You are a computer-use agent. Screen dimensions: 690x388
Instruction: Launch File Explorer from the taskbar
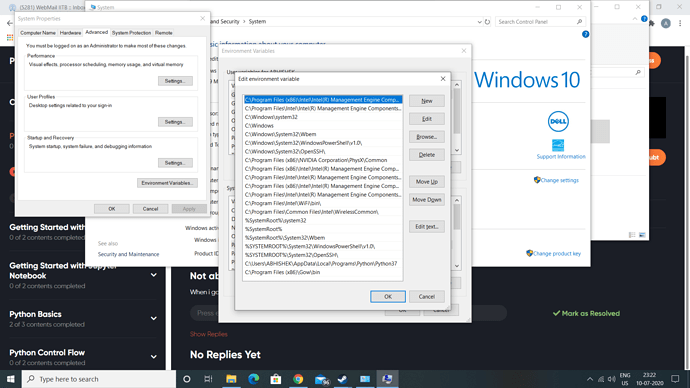click(x=231, y=379)
